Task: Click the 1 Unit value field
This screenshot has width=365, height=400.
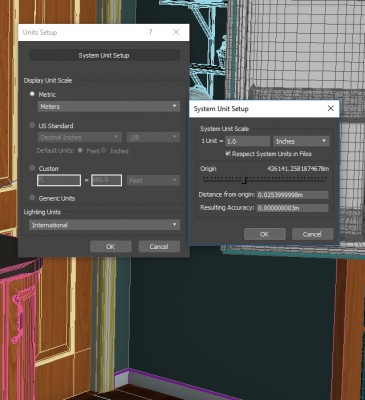Action: coord(248,141)
